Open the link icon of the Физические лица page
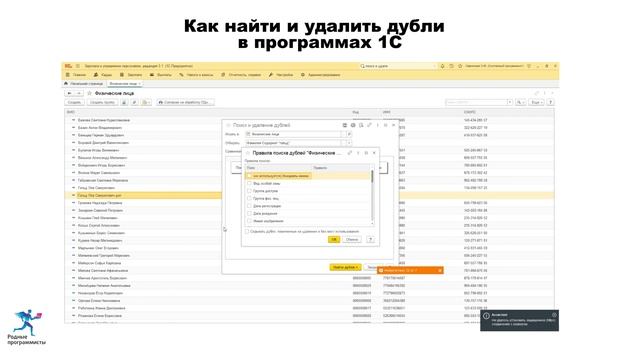Screen dimensions: 640x360 536,93
